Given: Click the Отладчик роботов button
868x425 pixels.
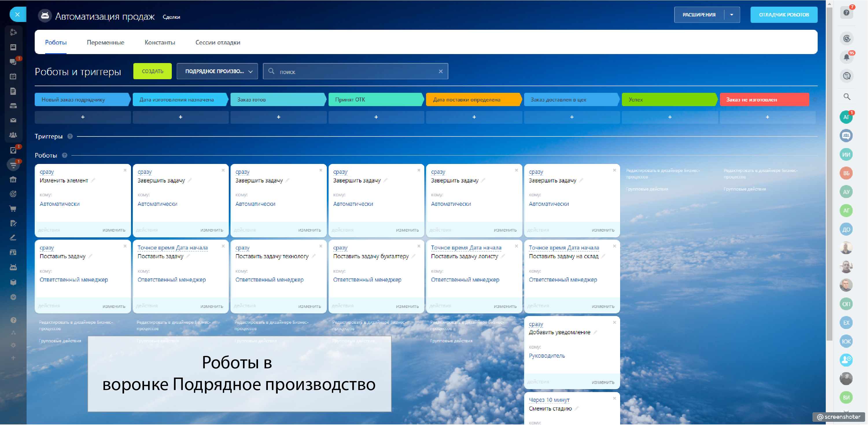Looking at the screenshot, I should pyautogui.click(x=784, y=15).
